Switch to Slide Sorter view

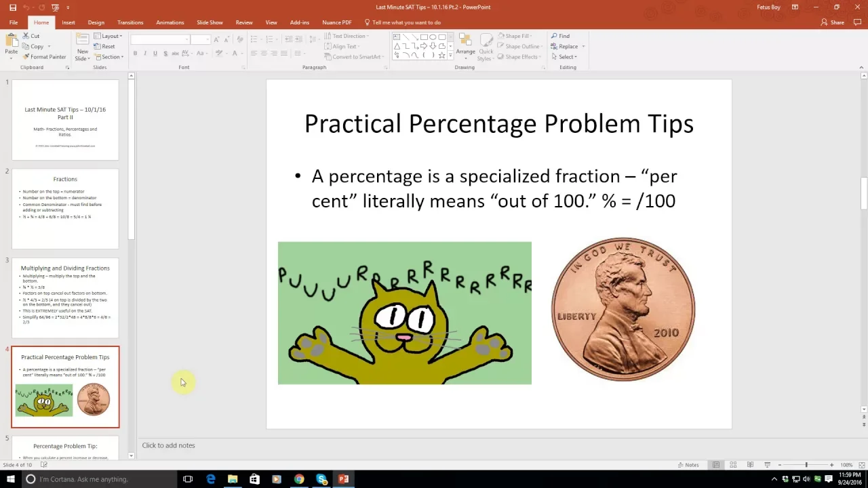pyautogui.click(x=733, y=465)
